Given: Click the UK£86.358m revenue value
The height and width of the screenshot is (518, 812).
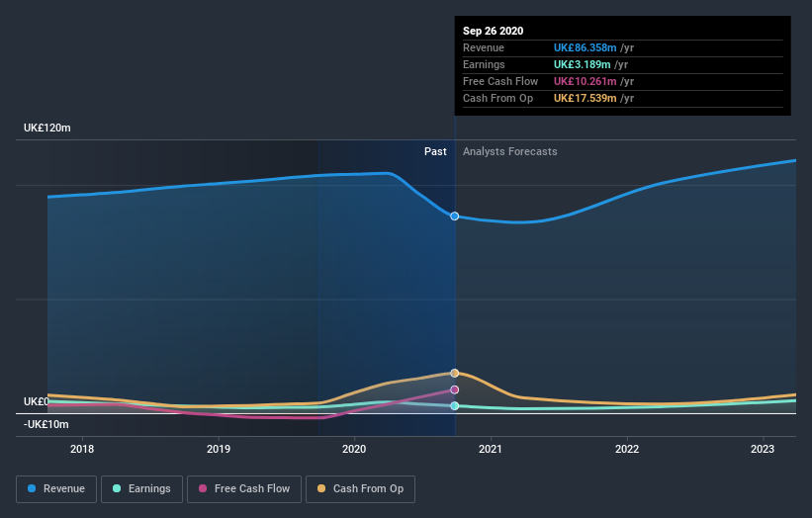Looking at the screenshot, I should click(586, 47).
